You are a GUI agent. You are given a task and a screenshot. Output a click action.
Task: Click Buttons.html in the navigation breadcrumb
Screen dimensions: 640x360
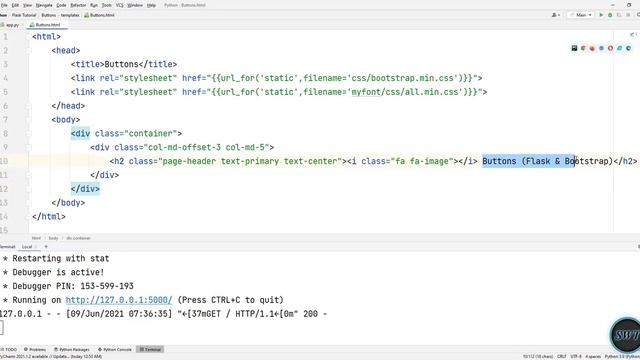100,15
